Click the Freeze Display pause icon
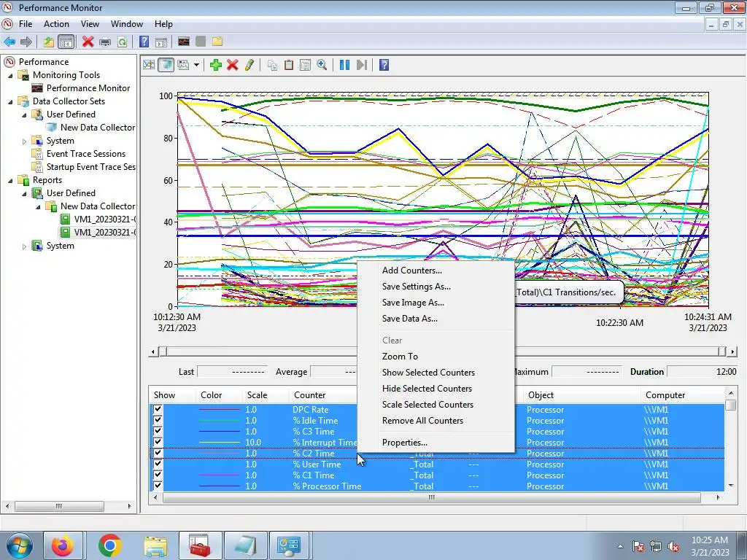Image resolution: width=747 pixels, height=560 pixels. tap(344, 65)
